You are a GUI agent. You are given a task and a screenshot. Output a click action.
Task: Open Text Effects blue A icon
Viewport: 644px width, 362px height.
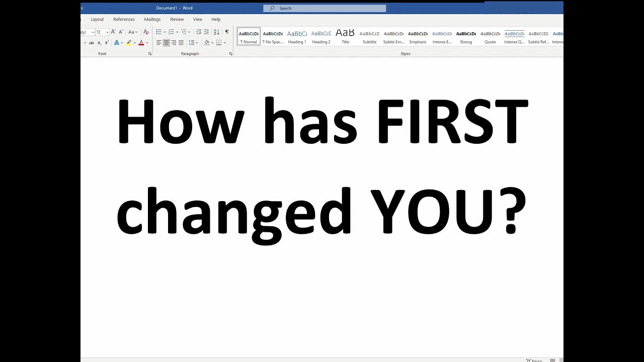(x=116, y=43)
